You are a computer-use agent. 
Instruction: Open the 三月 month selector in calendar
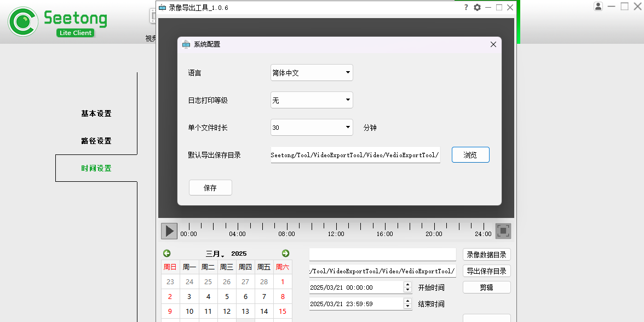(x=215, y=254)
